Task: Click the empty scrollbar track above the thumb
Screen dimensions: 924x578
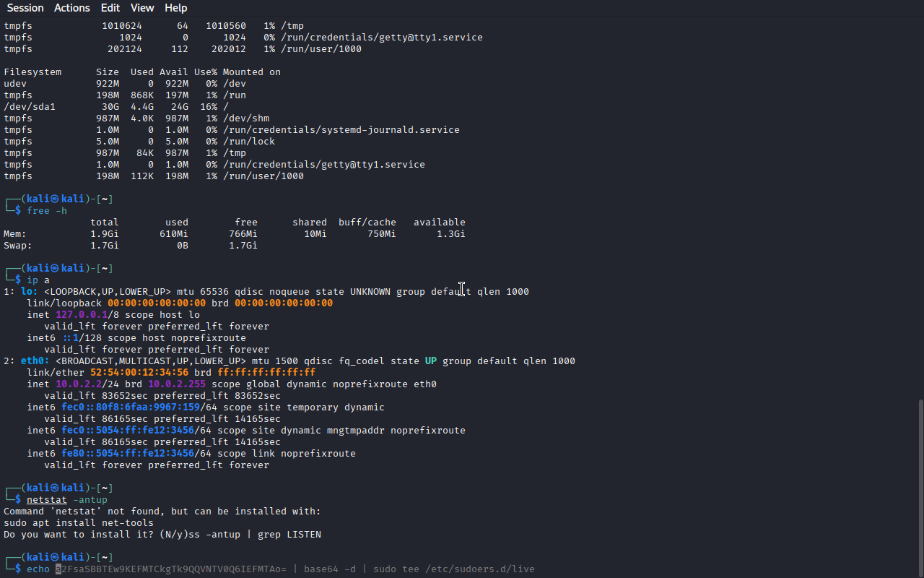Action: pos(920,208)
